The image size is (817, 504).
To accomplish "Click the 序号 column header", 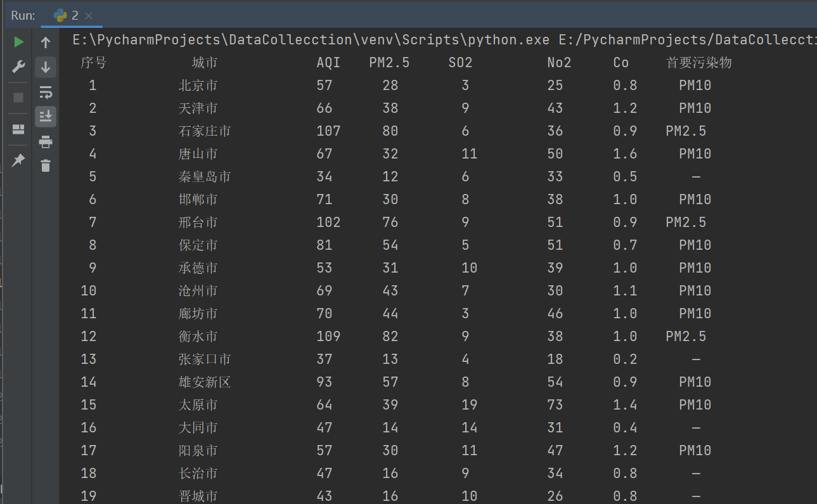I will point(93,63).
